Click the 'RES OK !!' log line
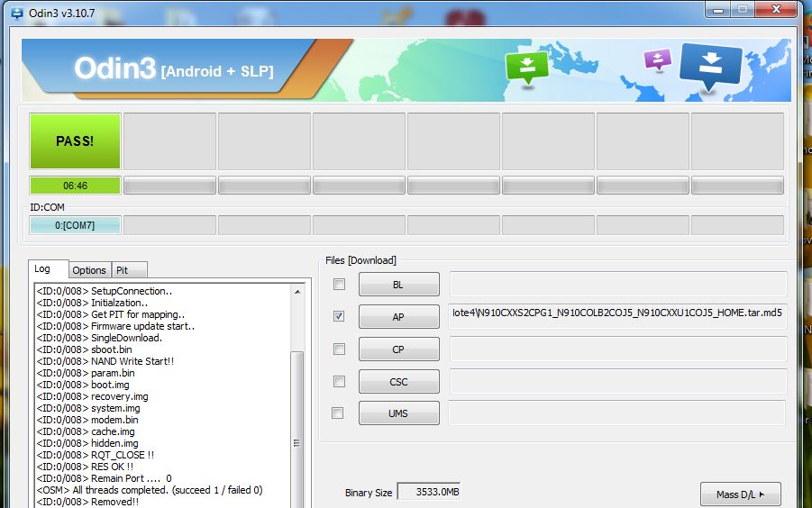The image size is (812, 508). tap(85, 467)
